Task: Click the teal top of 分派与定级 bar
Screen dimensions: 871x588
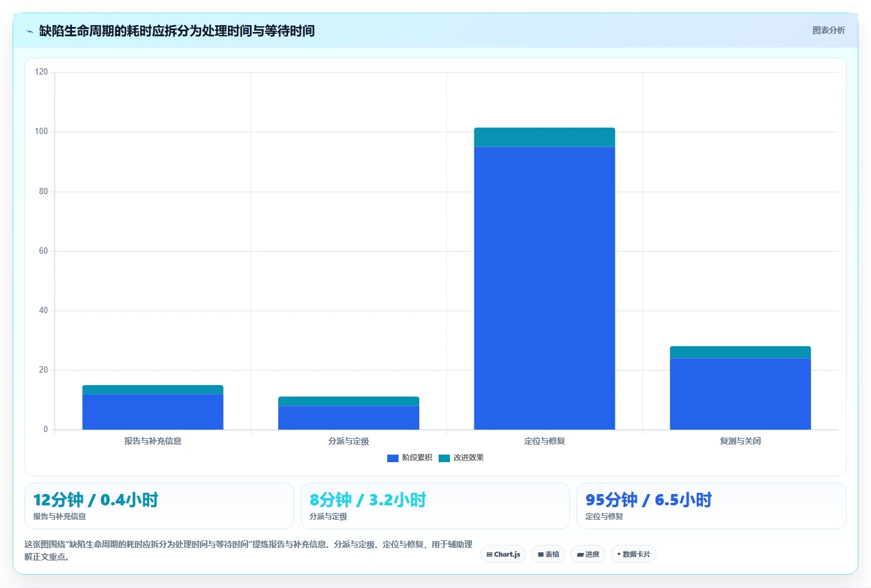Action: point(348,401)
